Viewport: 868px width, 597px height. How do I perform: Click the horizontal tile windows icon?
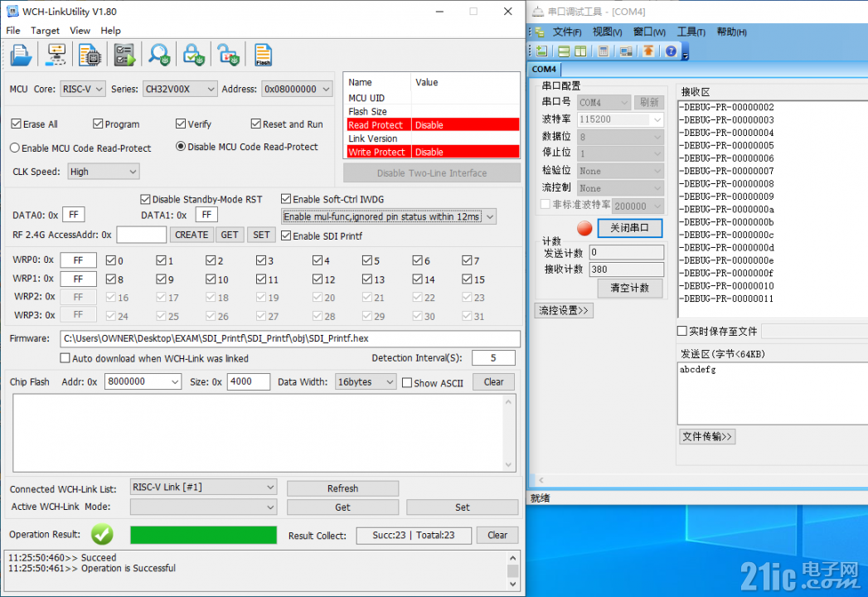564,51
